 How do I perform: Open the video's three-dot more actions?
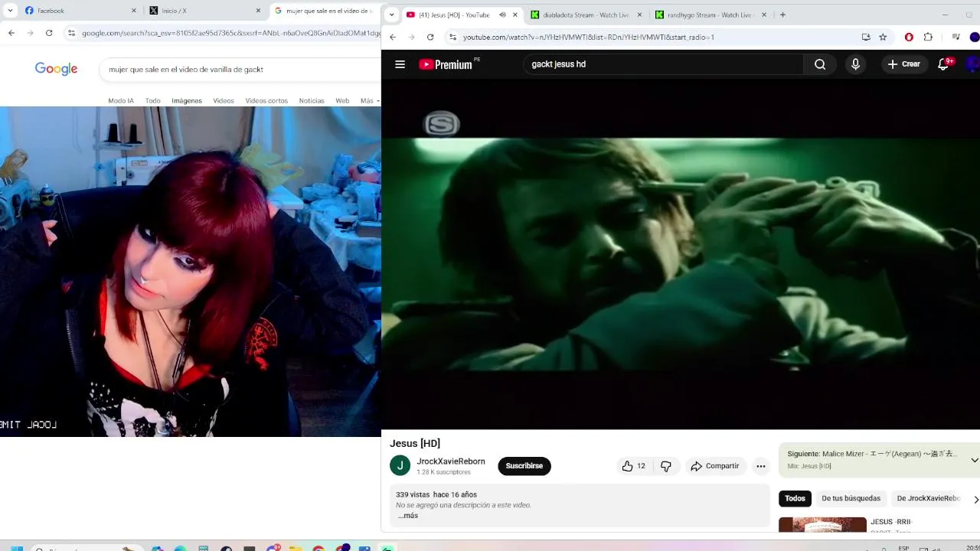click(x=761, y=466)
